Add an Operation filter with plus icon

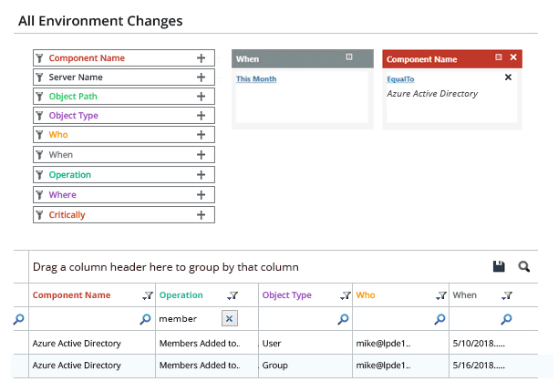201,175
